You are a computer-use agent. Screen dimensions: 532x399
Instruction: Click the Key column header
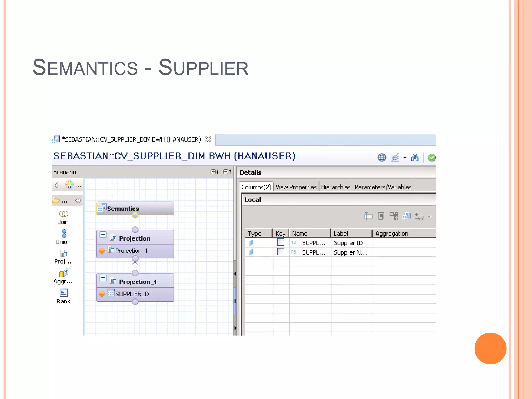281,233
